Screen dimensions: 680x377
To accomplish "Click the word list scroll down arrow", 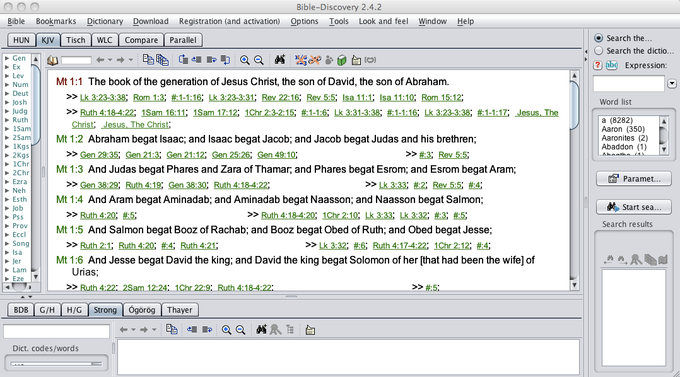I will click(663, 150).
